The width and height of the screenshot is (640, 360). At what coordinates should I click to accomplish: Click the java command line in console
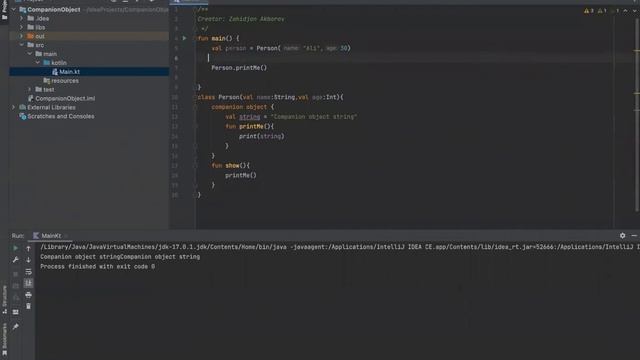[x=340, y=247]
